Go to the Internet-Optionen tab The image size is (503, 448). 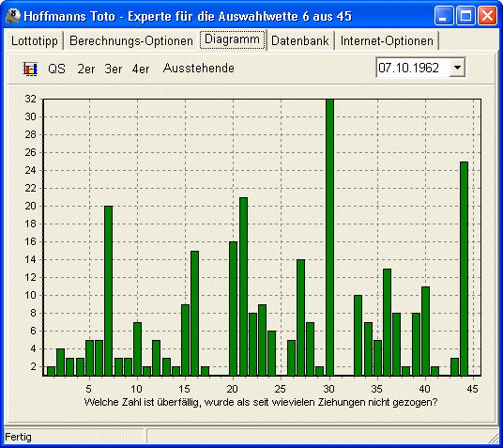click(x=387, y=40)
